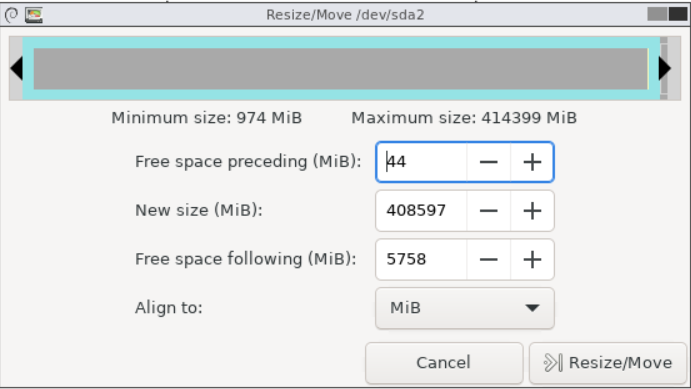Decrease Free space following with minus
Viewport: 691px width, 389px height.
[488, 259]
